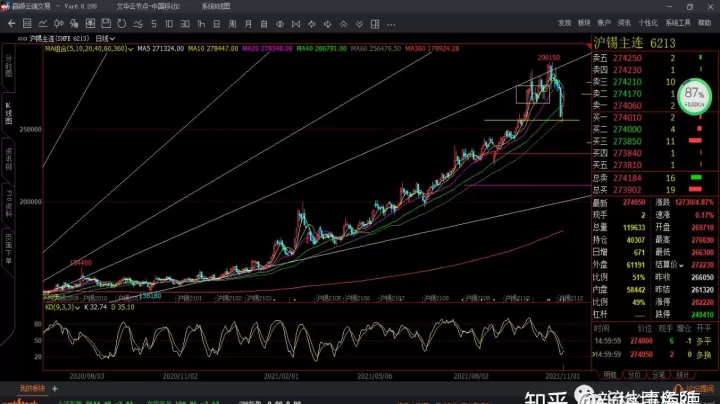The height and width of the screenshot is (404, 720).
Task: Switch to the 明细 tab
Action: coord(609,375)
